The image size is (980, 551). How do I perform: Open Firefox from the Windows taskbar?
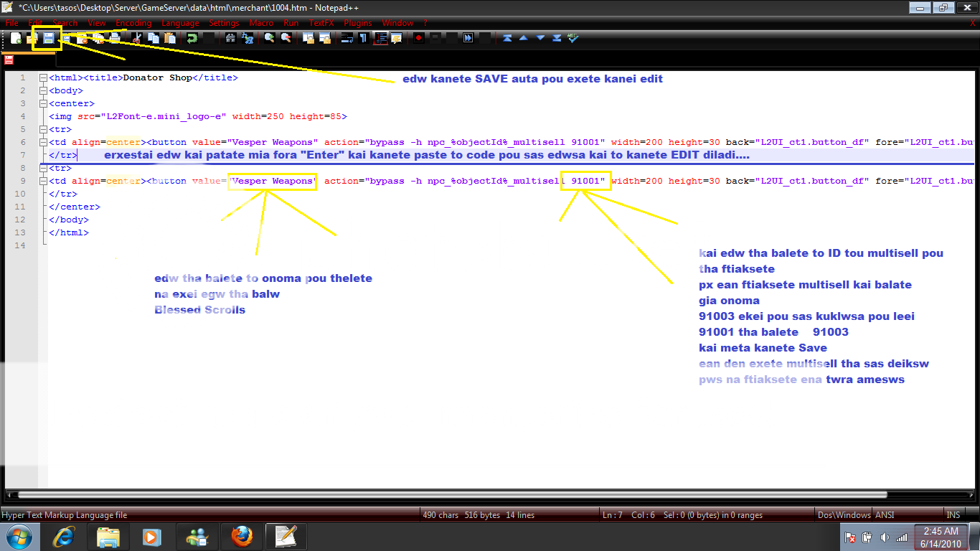242,537
